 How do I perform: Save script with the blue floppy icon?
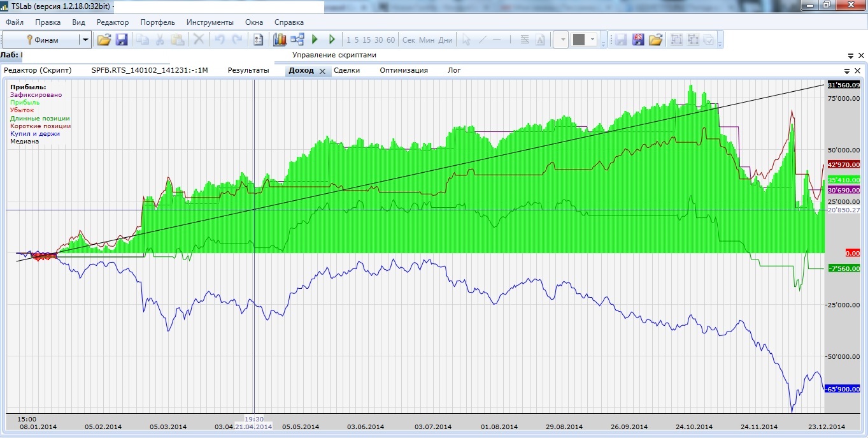click(x=121, y=40)
